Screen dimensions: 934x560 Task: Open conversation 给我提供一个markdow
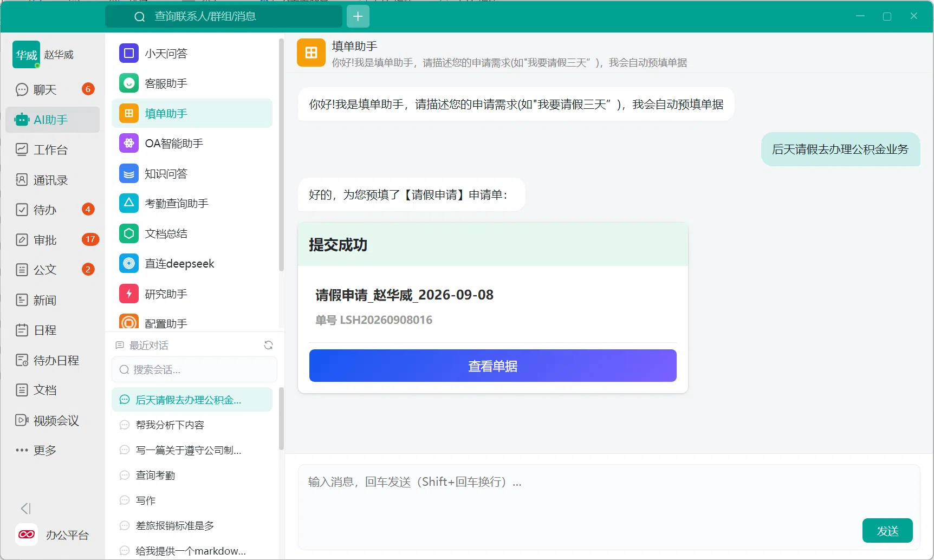pyautogui.click(x=192, y=550)
